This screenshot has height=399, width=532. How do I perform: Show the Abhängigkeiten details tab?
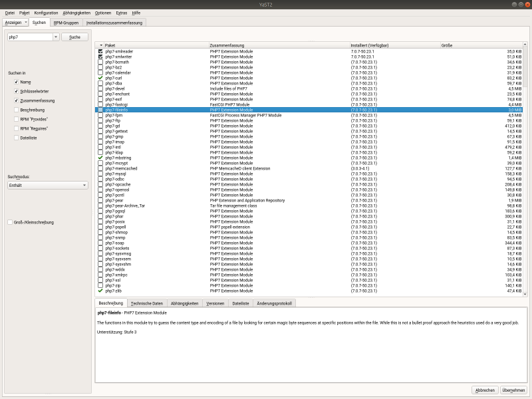coord(185,303)
